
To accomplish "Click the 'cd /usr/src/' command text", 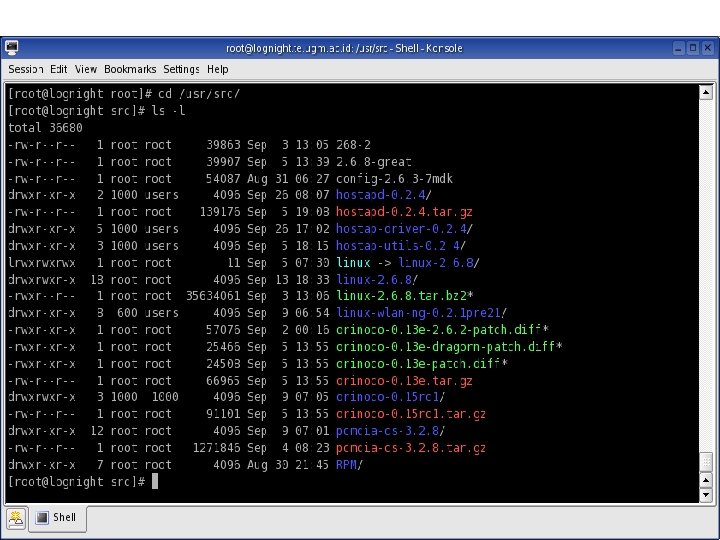I will [199, 94].
